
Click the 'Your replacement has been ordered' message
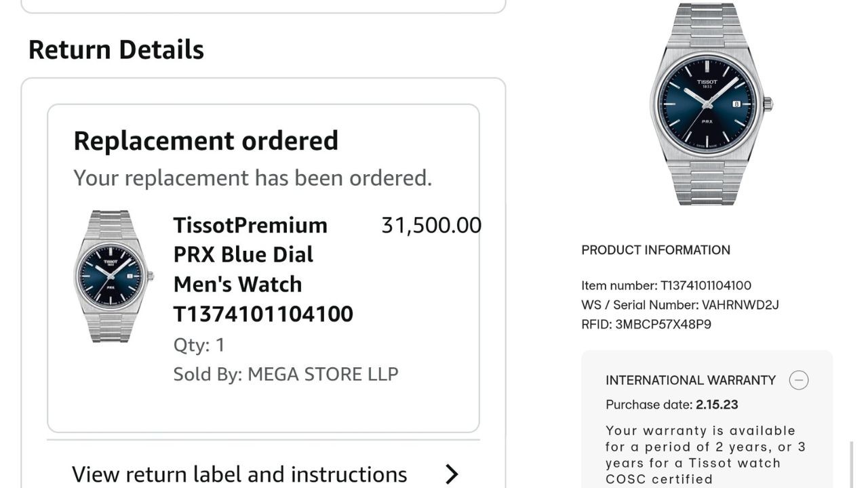252,178
